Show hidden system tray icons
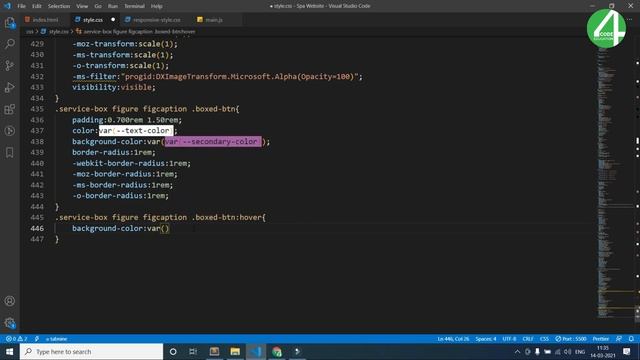The image size is (640, 360). click(x=517, y=351)
